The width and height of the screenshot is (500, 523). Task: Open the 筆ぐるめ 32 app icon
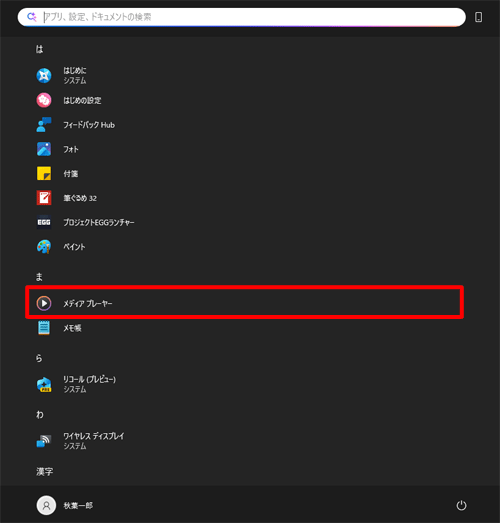click(44, 198)
